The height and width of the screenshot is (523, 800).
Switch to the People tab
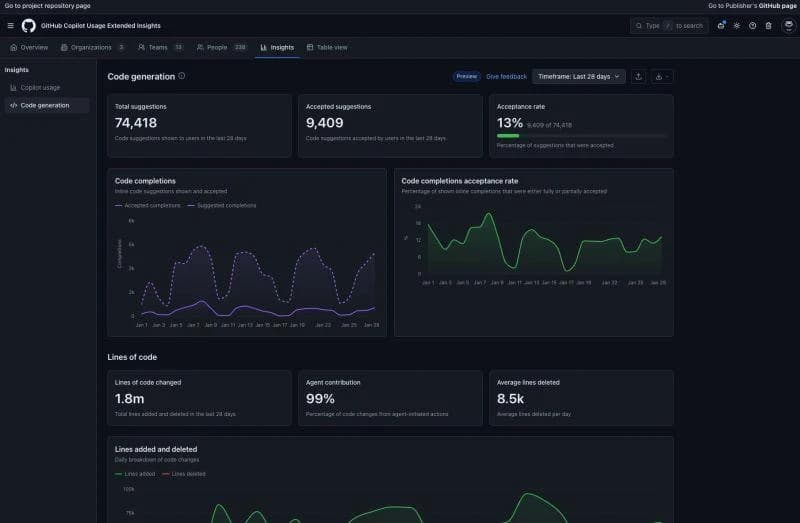point(222,47)
